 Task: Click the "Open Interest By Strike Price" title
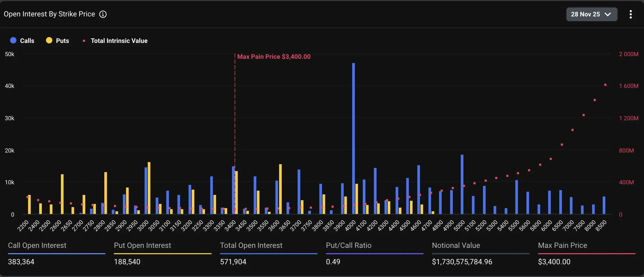50,14
